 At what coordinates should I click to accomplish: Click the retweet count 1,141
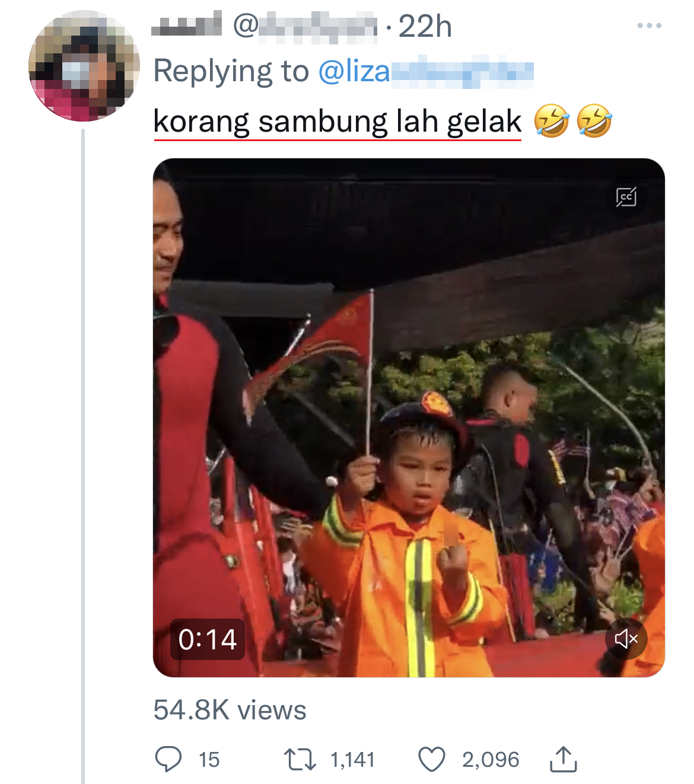[x=352, y=760]
